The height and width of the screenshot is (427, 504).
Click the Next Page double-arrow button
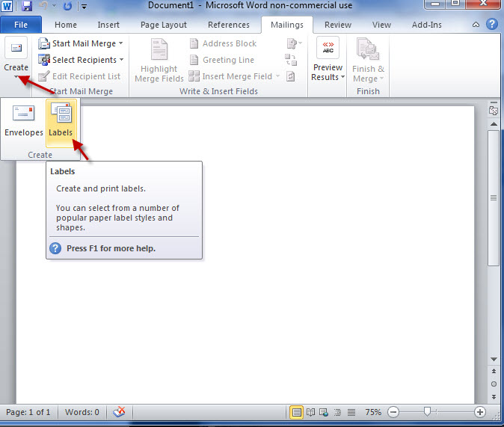pos(494,397)
